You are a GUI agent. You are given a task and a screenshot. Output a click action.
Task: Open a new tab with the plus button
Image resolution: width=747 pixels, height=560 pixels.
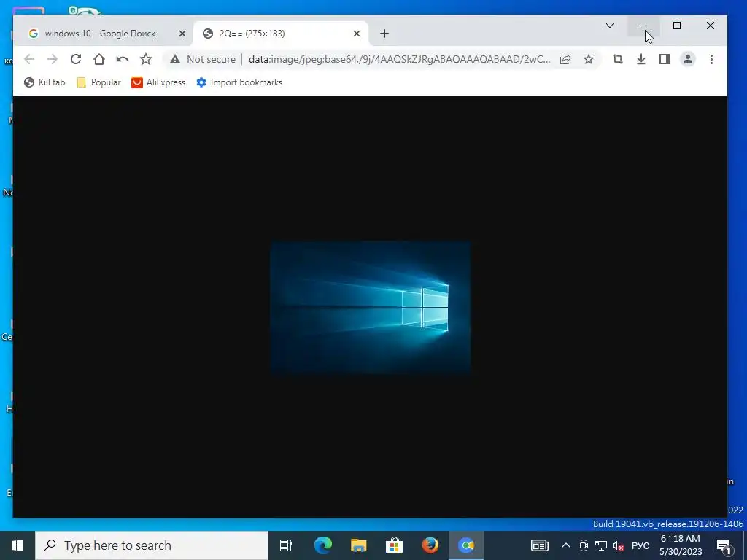384,34
